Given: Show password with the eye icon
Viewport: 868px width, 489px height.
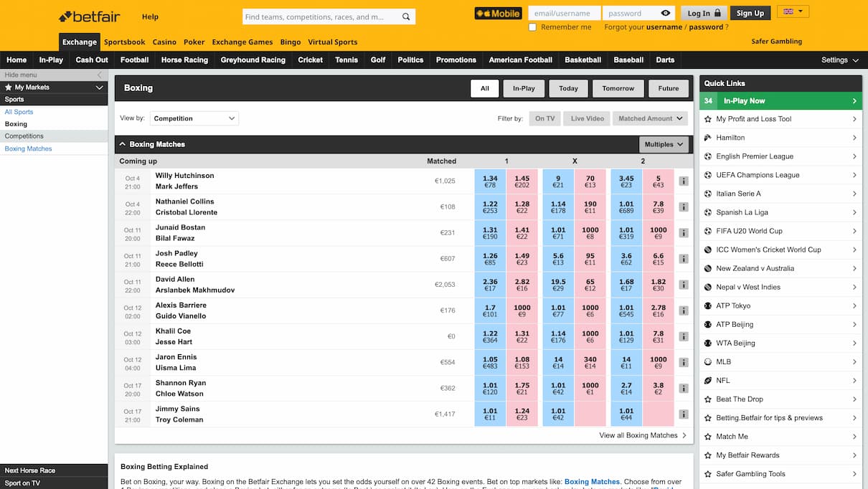Looking at the screenshot, I should (666, 13).
